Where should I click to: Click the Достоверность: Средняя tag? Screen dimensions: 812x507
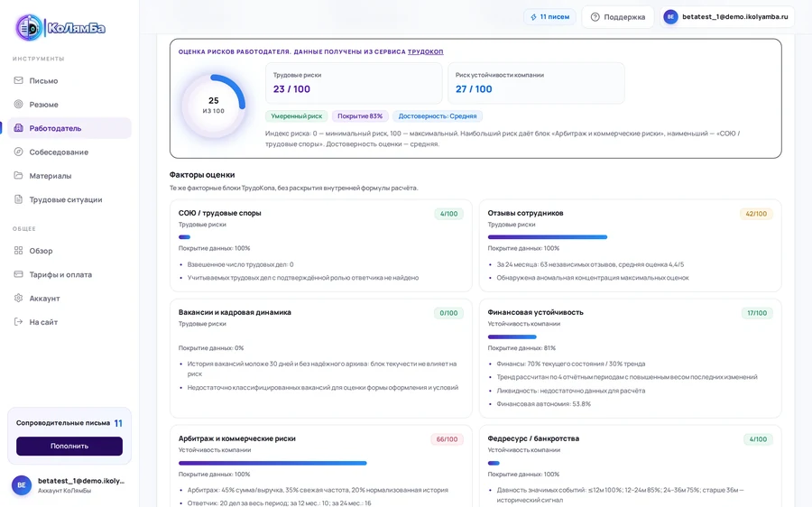pyautogui.click(x=437, y=116)
